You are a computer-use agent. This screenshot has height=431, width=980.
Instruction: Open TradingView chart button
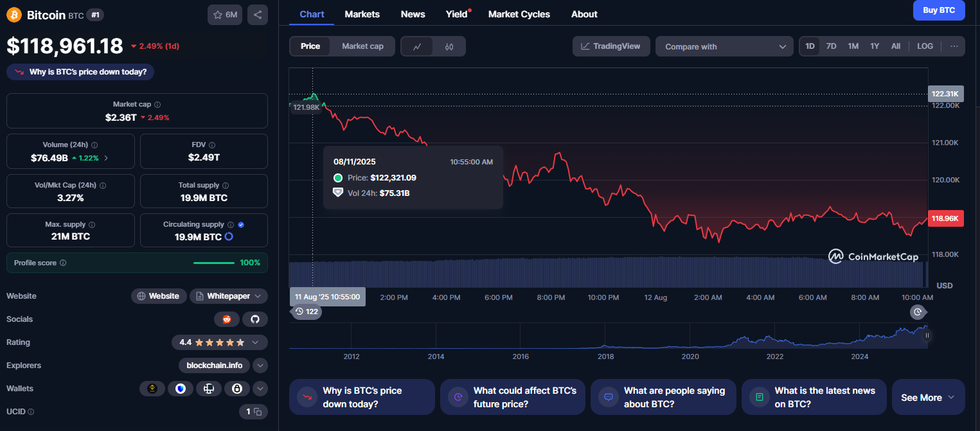click(x=611, y=46)
